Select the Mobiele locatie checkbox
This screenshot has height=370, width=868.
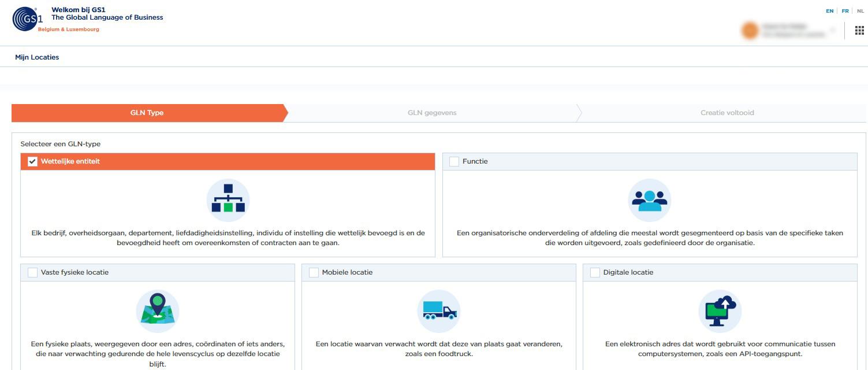point(314,272)
